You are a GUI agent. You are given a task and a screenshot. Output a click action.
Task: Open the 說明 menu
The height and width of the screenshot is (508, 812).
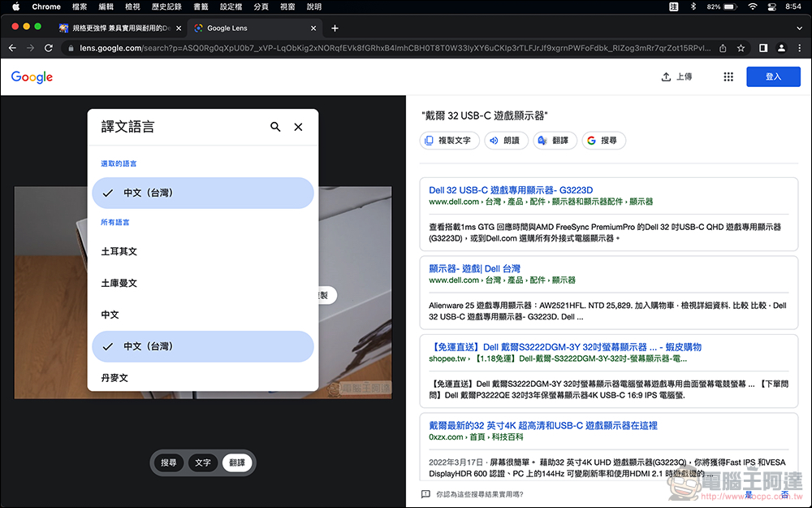[313, 7]
